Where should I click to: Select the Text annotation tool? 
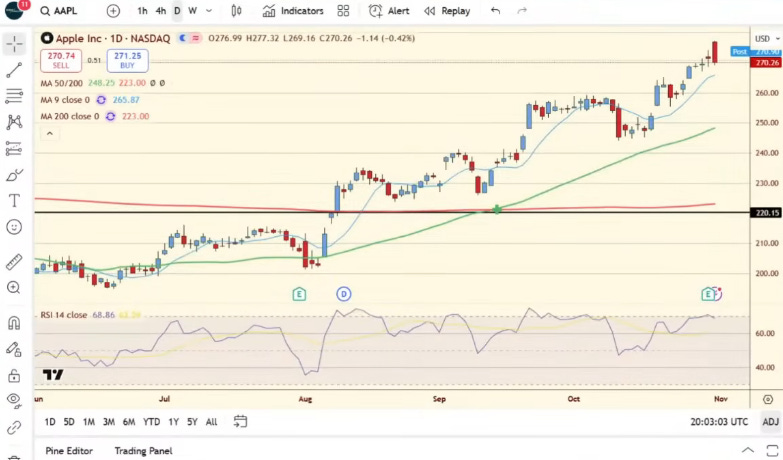(x=14, y=201)
